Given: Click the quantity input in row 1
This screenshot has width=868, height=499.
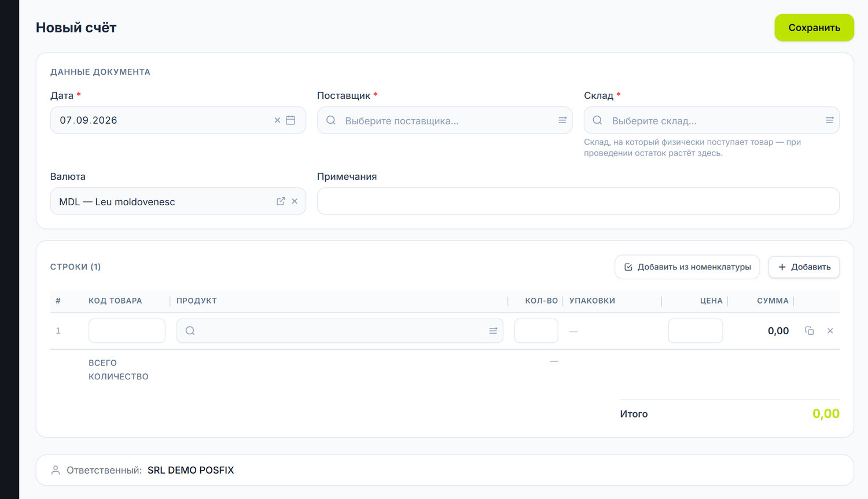Looking at the screenshot, I should (x=536, y=331).
